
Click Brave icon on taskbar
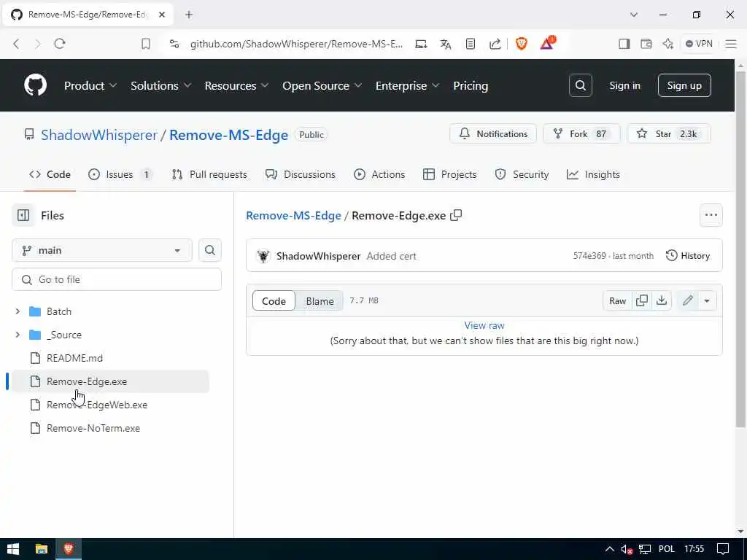point(69,549)
